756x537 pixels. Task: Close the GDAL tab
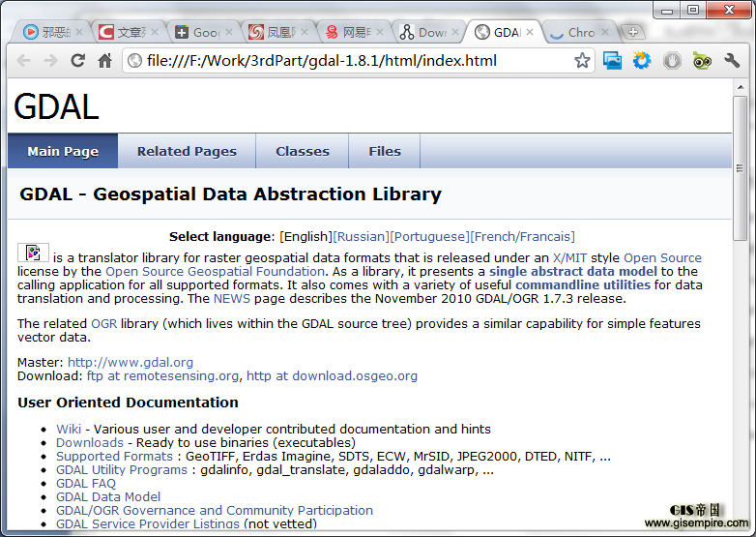(530, 32)
